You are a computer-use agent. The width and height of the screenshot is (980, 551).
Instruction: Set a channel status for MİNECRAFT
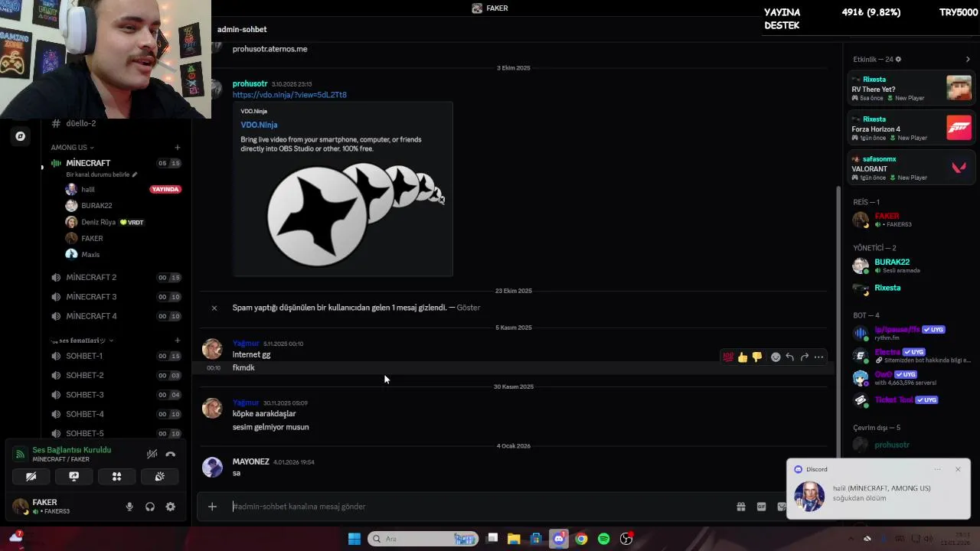[x=101, y=174]
